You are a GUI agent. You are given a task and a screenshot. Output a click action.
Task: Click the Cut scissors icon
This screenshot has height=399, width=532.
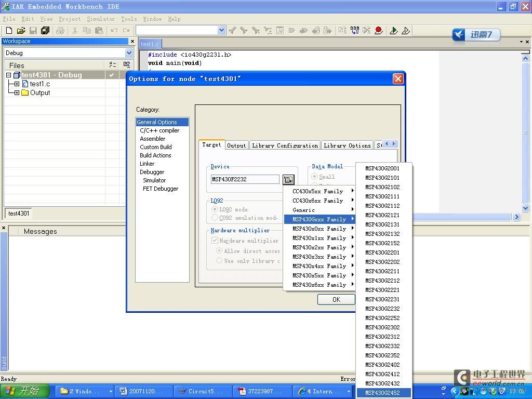click(75, 31)
